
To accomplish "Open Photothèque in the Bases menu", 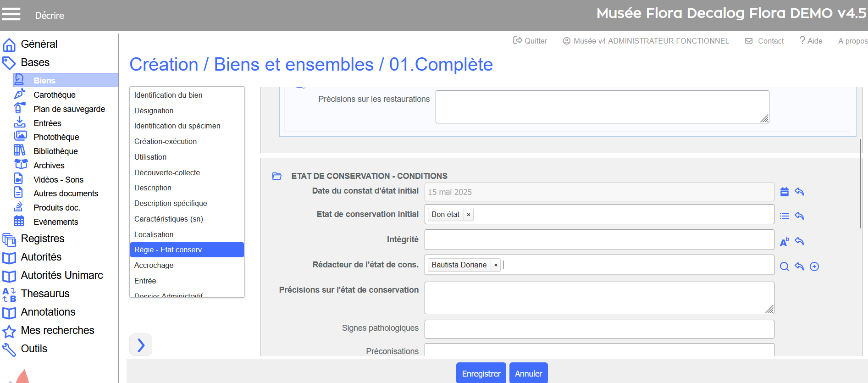I will (x=56, y=137).
